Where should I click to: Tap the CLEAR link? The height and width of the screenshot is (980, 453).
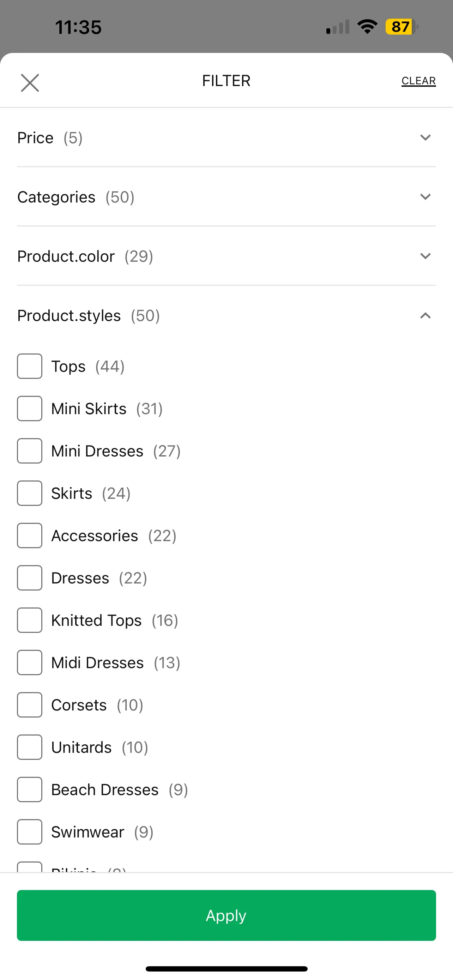pos(418,81)
